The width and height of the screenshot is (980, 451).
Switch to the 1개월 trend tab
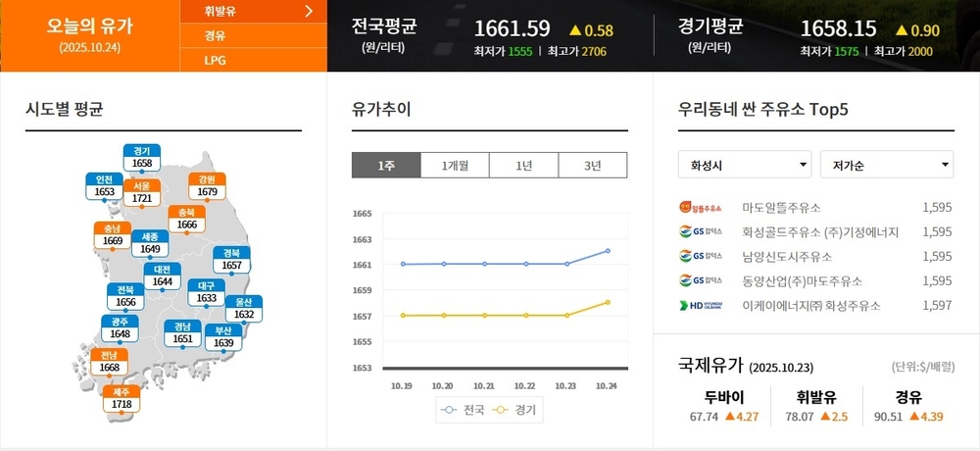tap(455, 166)
